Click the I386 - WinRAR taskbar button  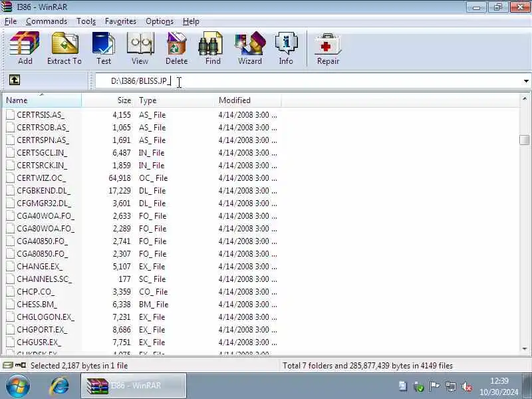tap(134, 386)
